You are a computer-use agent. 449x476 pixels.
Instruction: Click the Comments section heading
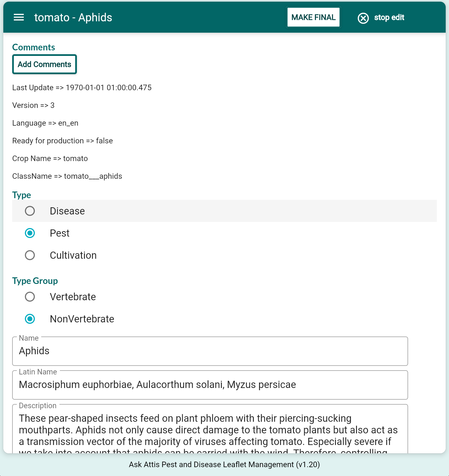tap(34, 47)
